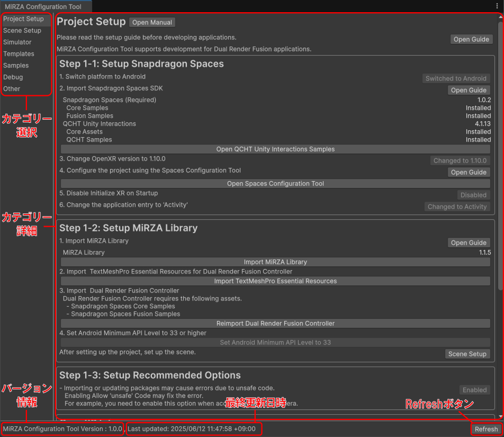504x437 pixels.
Task: Click the version value 1.0.2
Action: (x=484, y=100)
